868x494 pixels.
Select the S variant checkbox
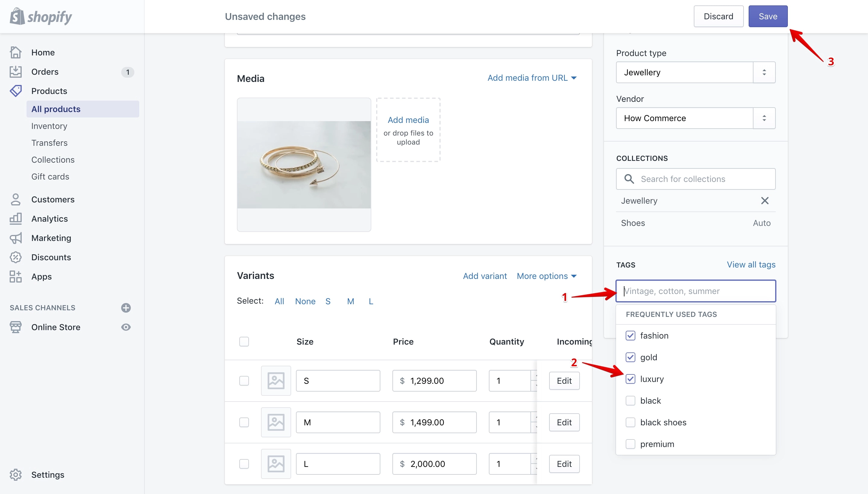[244, 381]
